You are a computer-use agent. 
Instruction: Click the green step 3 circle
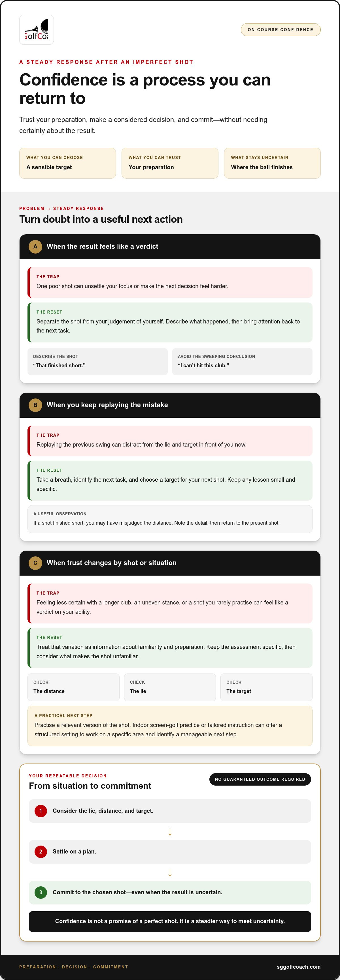(x=41, y=892)
